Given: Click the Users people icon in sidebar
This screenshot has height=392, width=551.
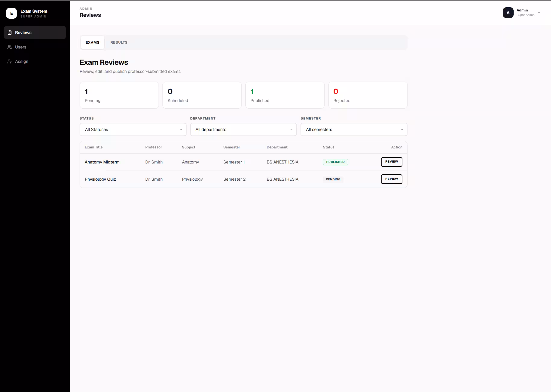Looking at the screenshot, I should click(10, 47).
